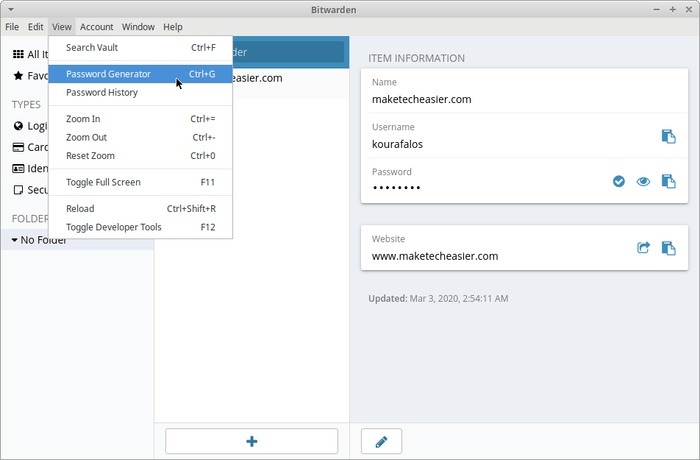This screenshot has width=700, height=460.
Task: Open the Account menu
Action: click(96, 27)
